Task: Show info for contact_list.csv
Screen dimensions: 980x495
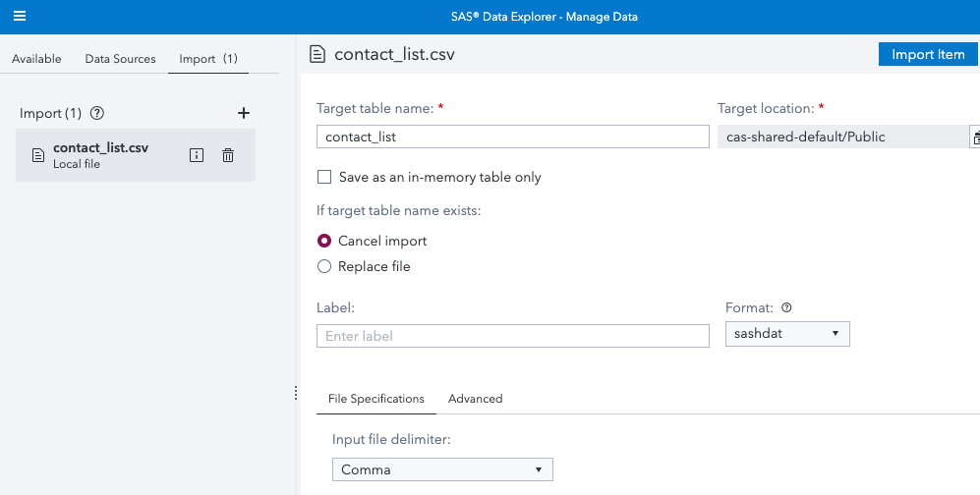Action: point(197,155)
